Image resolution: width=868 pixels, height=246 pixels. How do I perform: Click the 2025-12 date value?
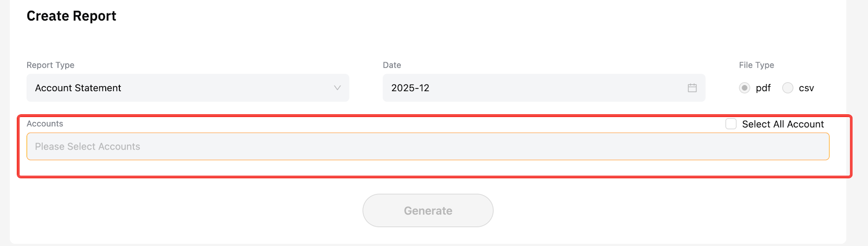click(410, 88)
